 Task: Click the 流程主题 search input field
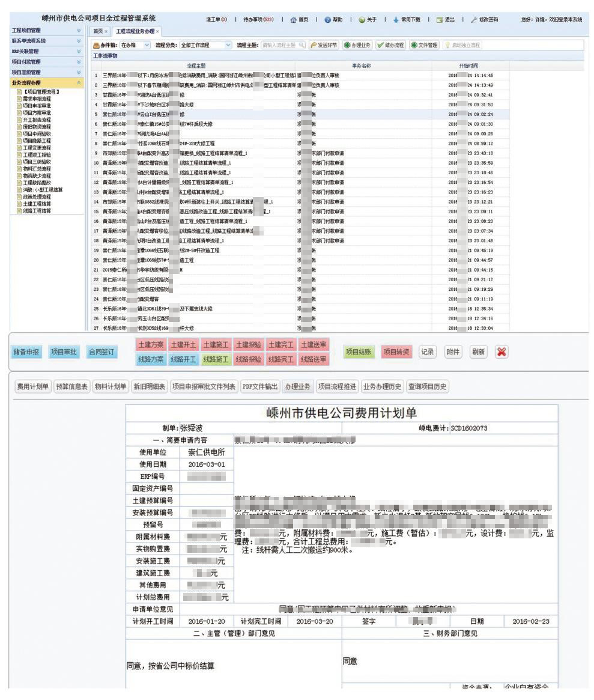click(277, 46)
